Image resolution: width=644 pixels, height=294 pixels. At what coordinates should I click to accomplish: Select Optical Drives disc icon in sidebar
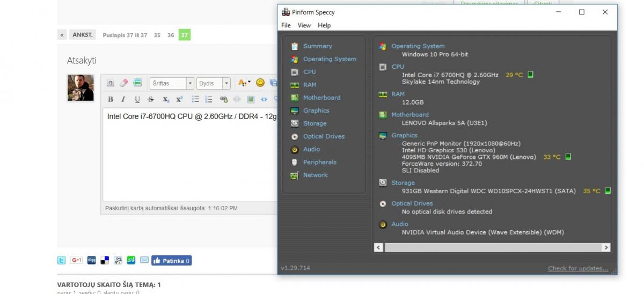tap(294, 136)
